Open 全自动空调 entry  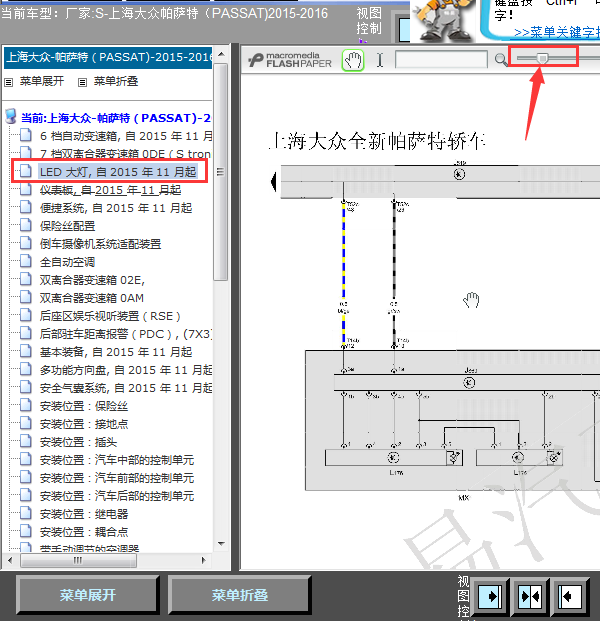(67, 262)
